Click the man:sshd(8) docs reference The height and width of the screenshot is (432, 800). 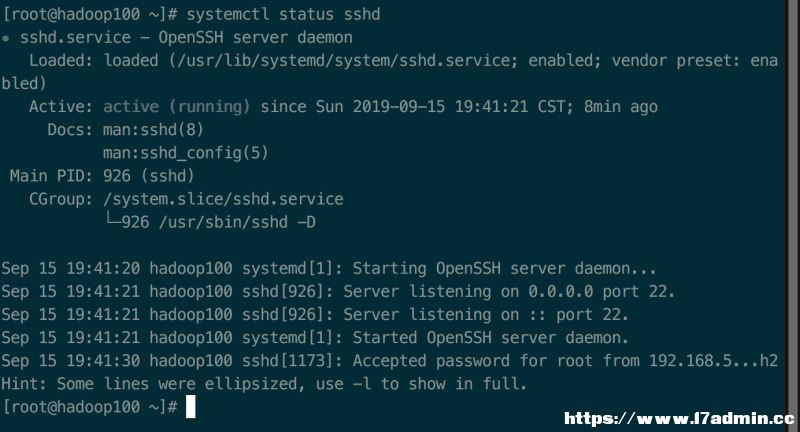(153, 130)
